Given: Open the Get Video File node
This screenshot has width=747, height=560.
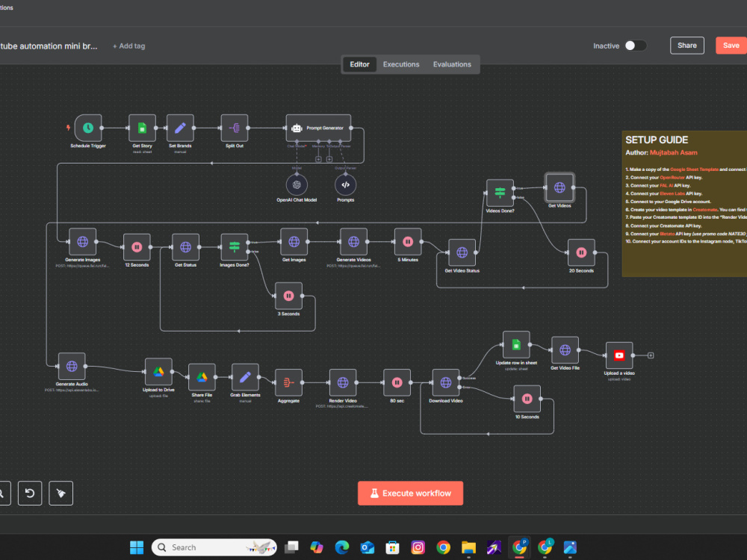Looking at the screenshot, I should click(x=565, y=350).
